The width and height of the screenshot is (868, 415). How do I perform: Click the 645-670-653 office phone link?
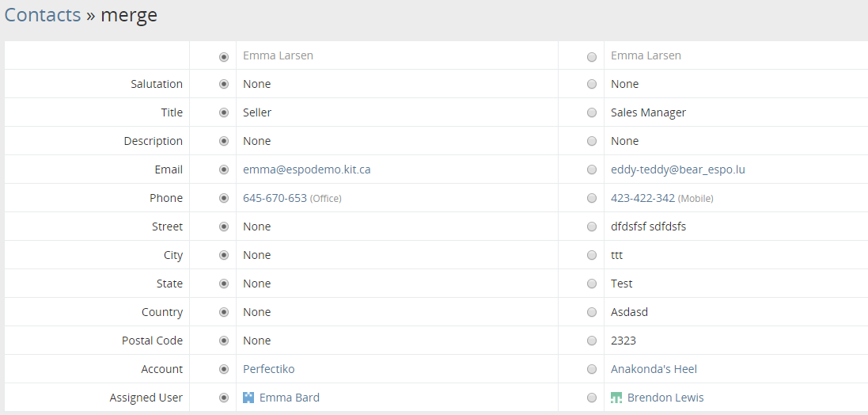pyautogui.click(x=275, y=198)
